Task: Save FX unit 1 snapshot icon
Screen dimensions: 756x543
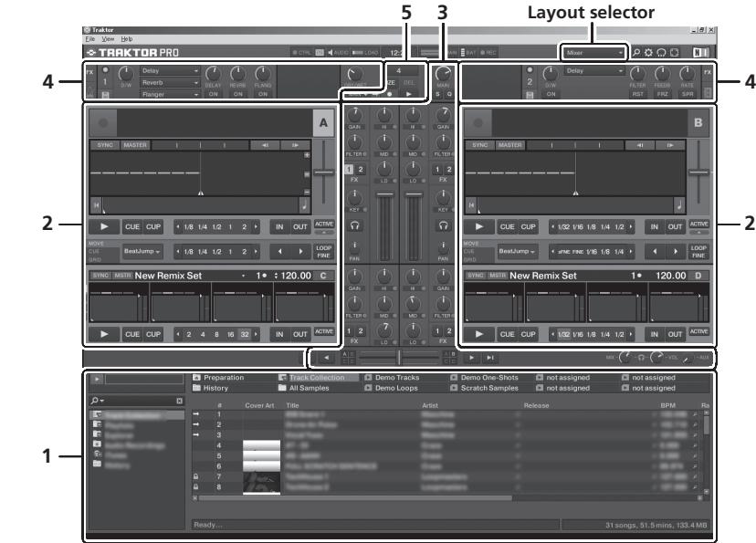Action: (105, 94)
